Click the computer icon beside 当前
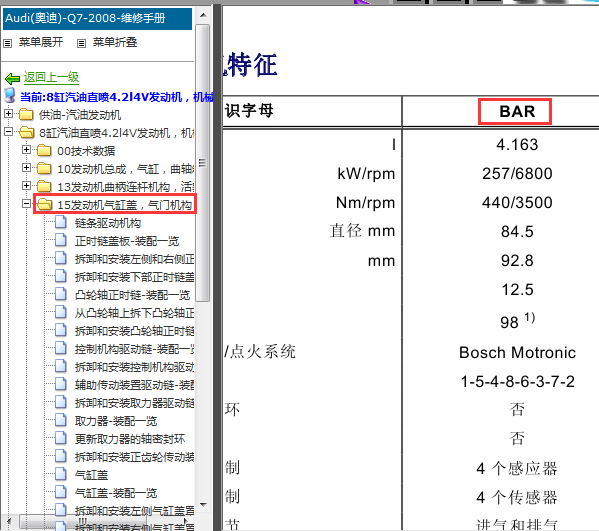This screenshot has height=531, width=599. tap(10, 96)
